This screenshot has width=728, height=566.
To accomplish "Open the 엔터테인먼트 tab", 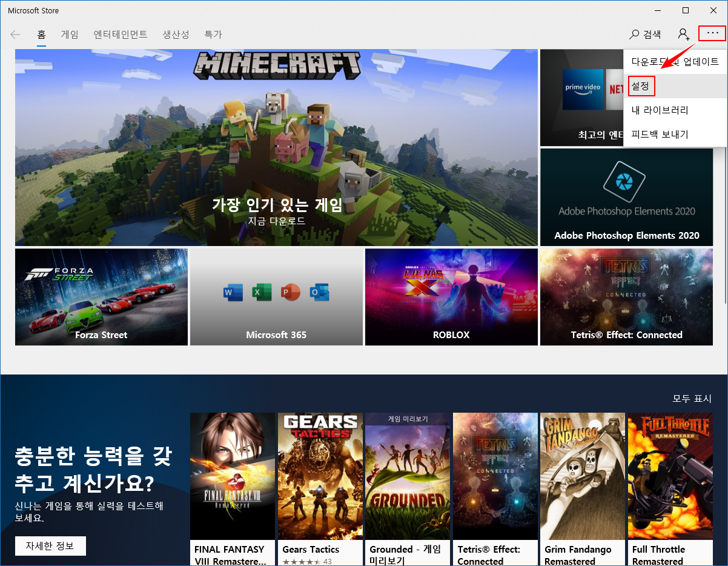I will [x=121, y=35].
